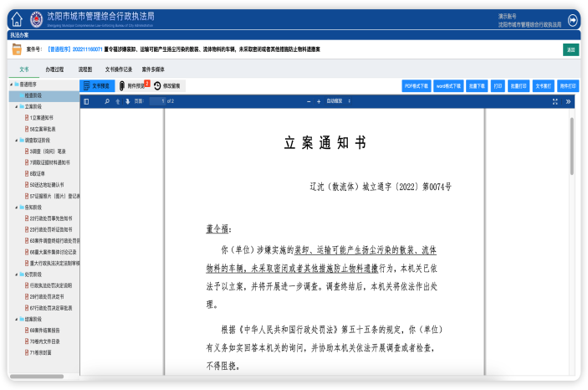
Task: Open the 流程图 tab
Action: coord(84,69)
